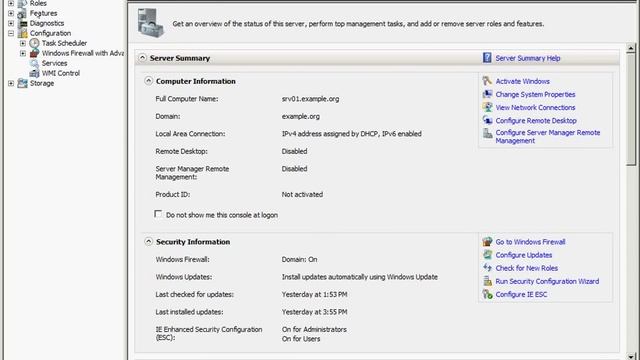640x360 pixels.
Task: Click the Roles node icon in the tree
Action: pyautogui.click(x=22, y=3)
